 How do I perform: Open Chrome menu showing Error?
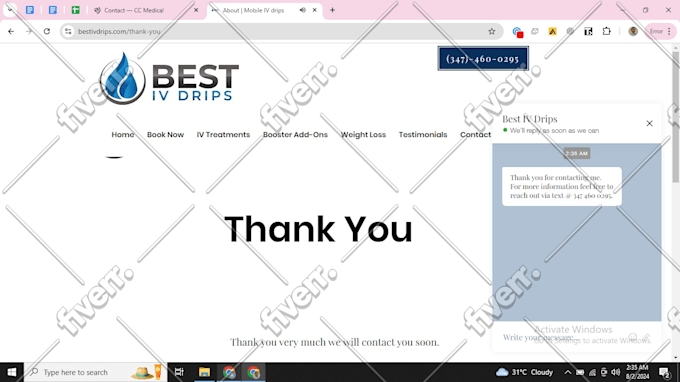(x=660, y=31)
